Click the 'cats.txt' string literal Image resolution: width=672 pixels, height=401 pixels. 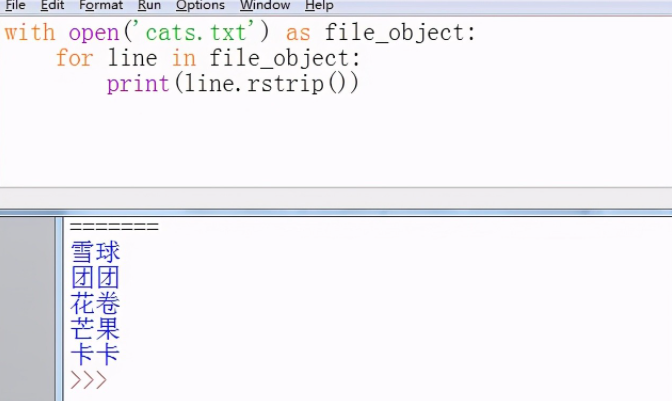point(196,32)
